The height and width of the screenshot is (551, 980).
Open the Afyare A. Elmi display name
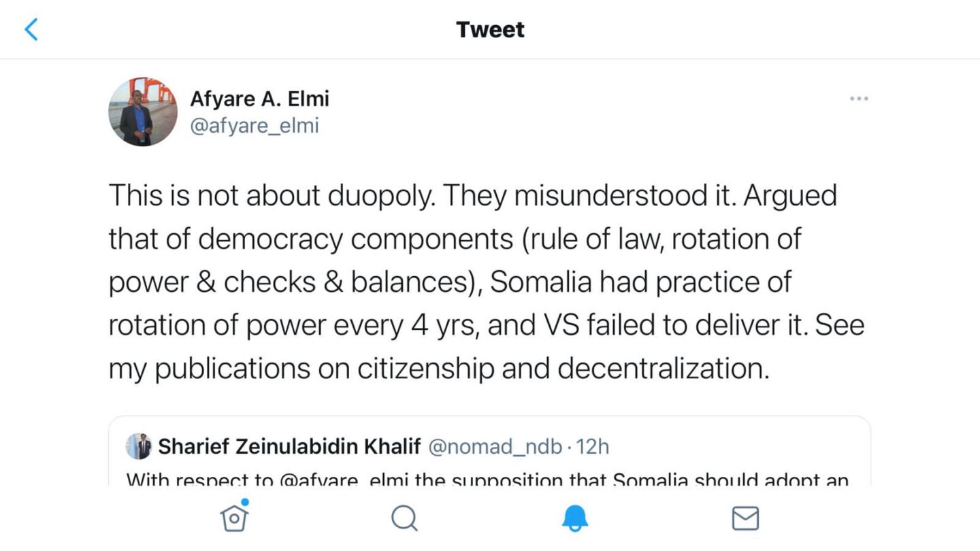pyautogui.click(x=259, y=99)
